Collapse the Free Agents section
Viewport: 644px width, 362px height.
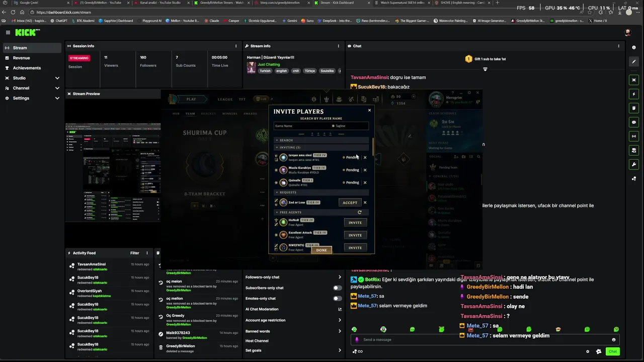(277, 212)
